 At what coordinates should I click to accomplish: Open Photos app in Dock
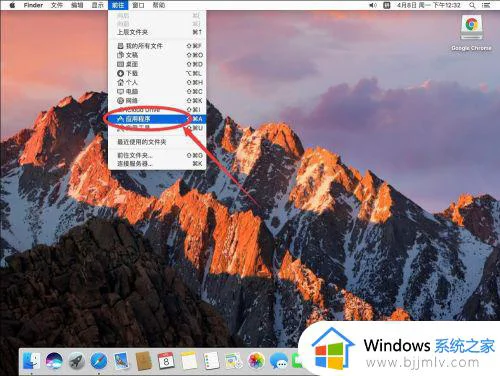pos(256,361)
